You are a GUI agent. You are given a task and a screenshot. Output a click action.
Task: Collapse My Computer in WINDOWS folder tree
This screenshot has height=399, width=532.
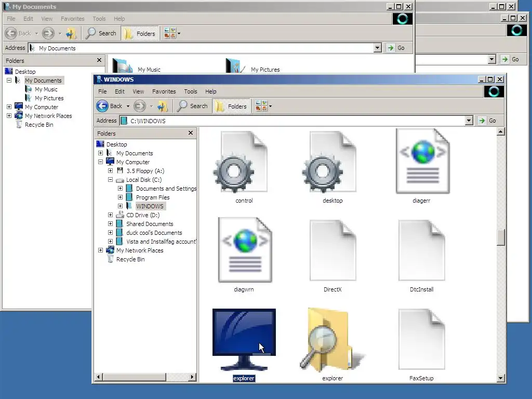(x=100, y=162)
